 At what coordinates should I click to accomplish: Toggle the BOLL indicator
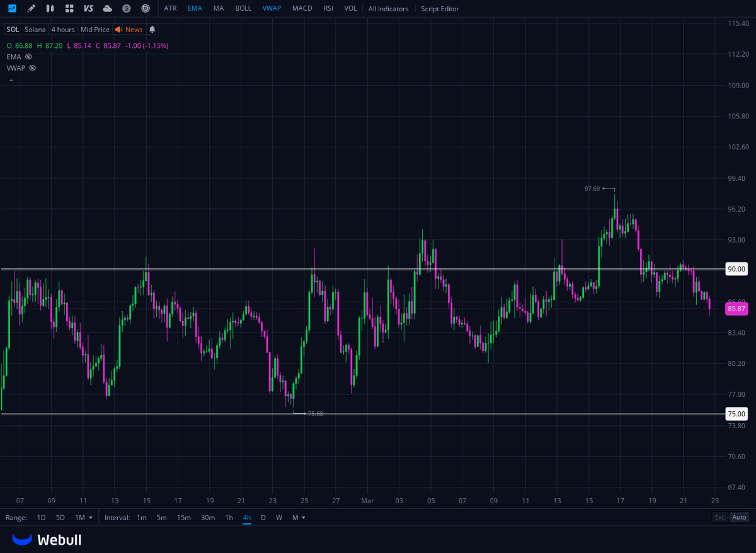243,8
